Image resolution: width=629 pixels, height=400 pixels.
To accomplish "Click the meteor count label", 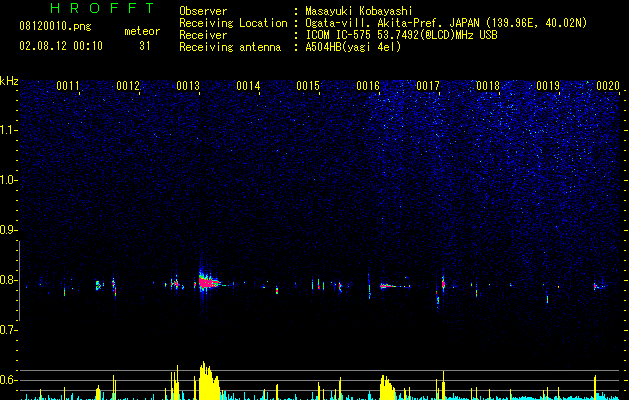I will click(x=142, y=31).
